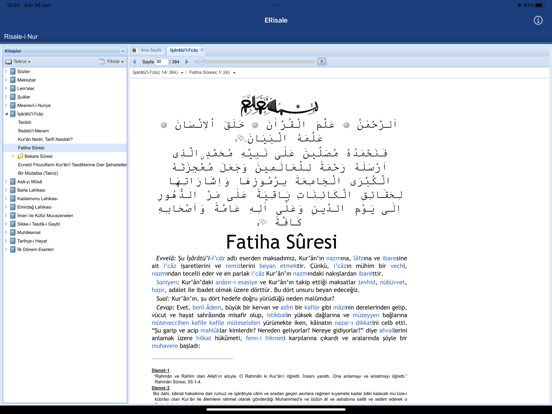
Task: Toggle the eye view button on toolbar
Action: click(x=321, y=62)
